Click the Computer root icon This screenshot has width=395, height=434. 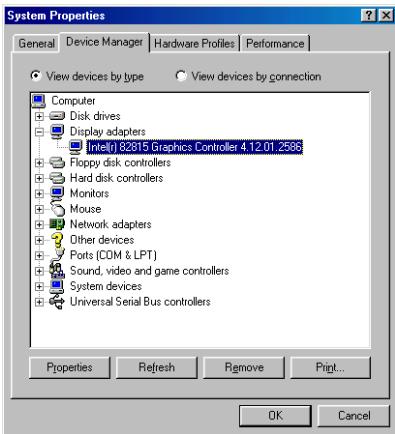(x=39, y=101)
